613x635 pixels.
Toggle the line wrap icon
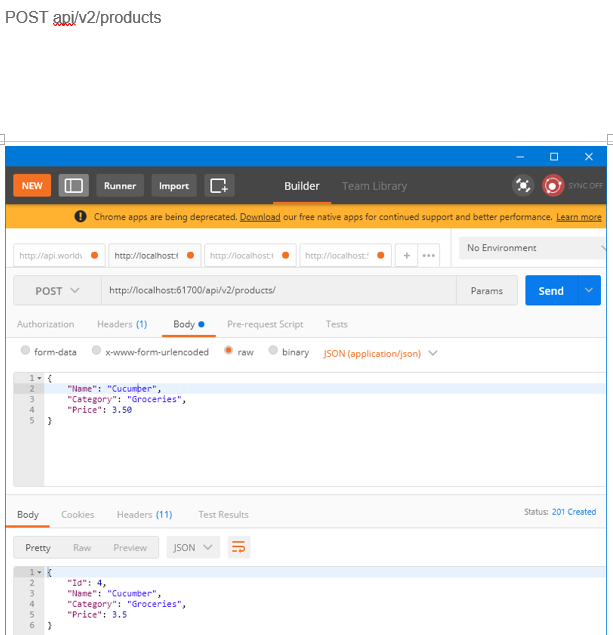[x=239, y=548]
